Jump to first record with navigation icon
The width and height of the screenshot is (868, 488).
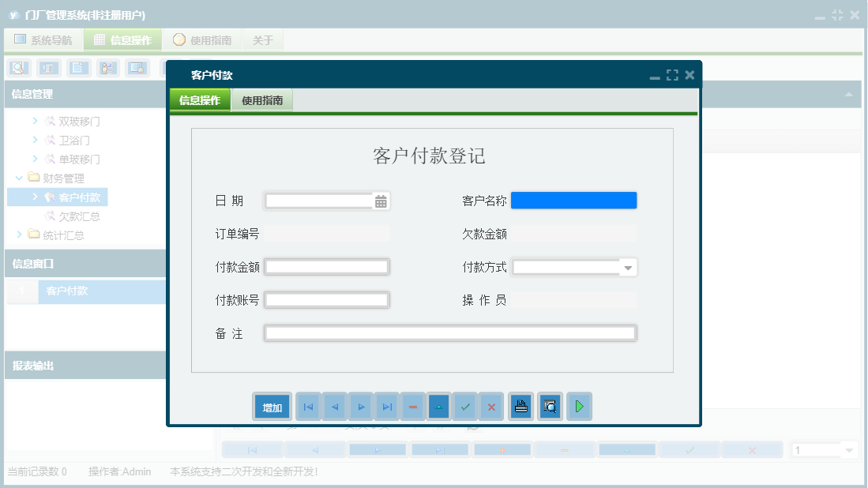click(308, 406)
